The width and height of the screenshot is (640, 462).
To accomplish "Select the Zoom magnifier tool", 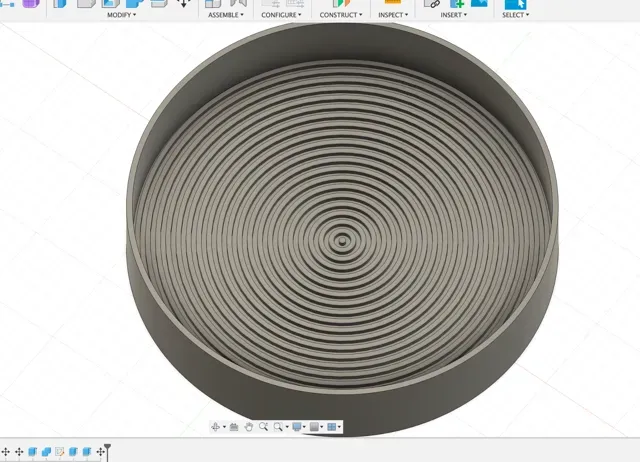I will click(x=263, y=426).
